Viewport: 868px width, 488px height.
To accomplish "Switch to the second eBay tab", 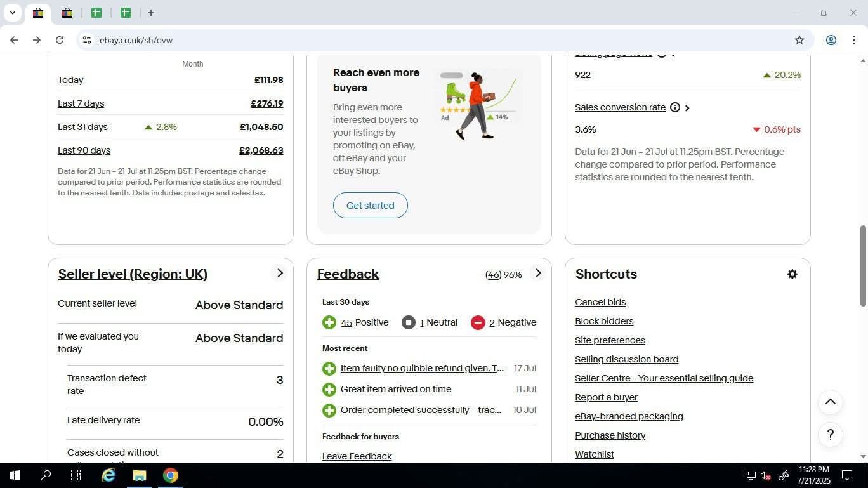I will [x=67, y=13].
